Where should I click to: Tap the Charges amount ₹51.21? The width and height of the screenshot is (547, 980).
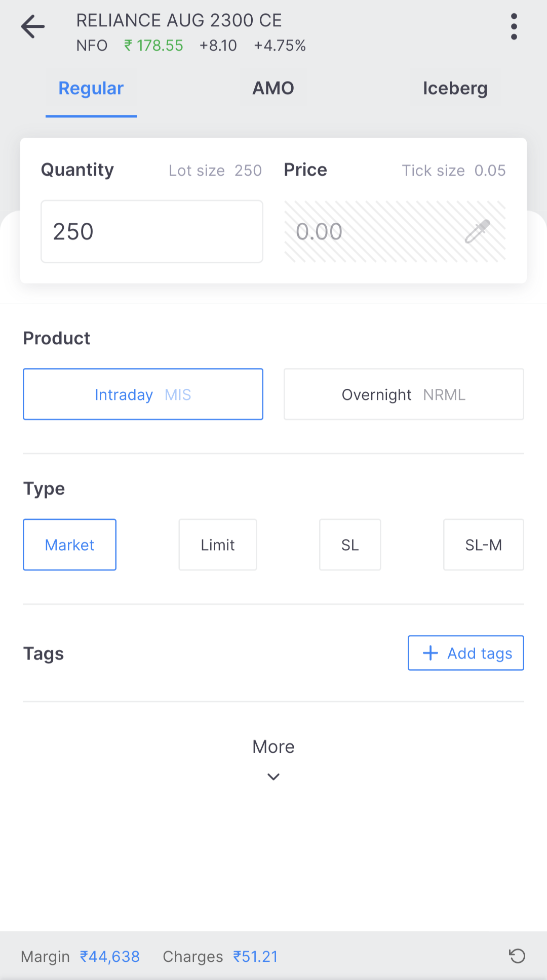(255, 956)
